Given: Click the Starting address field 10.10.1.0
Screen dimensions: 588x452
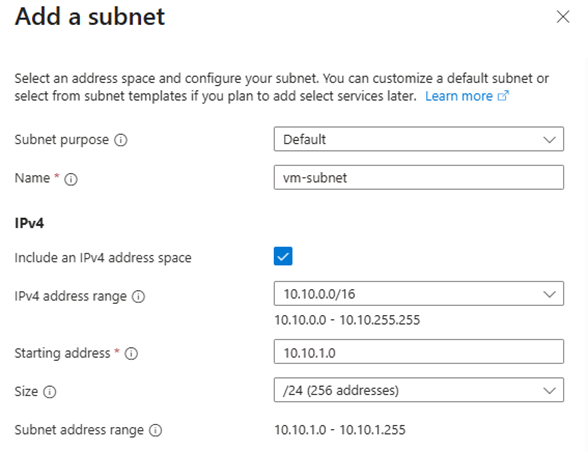Looking at the screenshot, I should [x=419, y=352].
